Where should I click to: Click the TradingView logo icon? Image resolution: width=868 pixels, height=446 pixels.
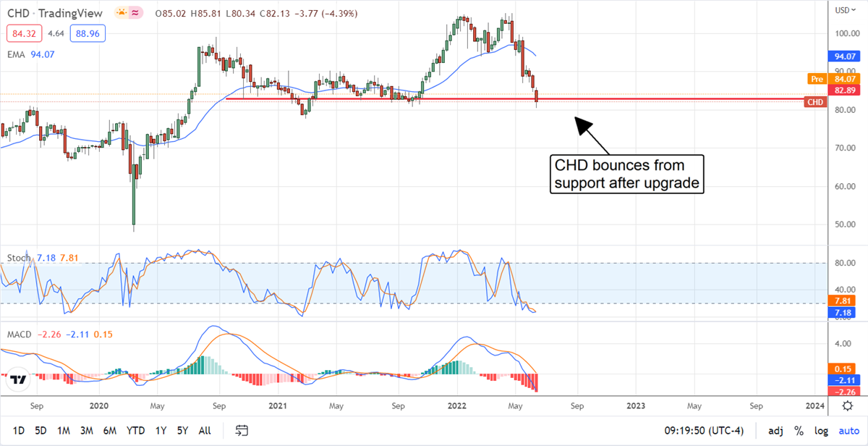(x=20, y=379)
